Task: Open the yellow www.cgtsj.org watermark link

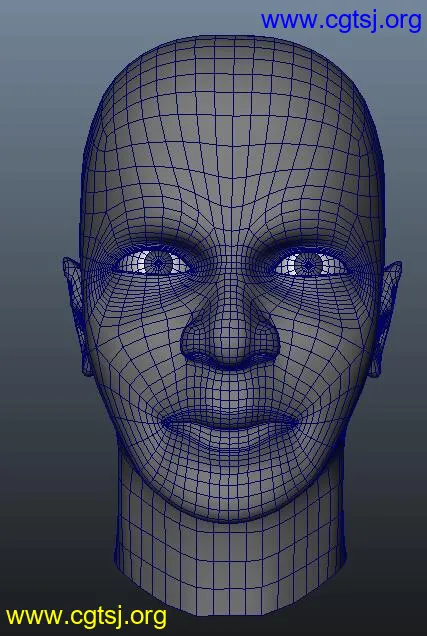Action: 86,617
